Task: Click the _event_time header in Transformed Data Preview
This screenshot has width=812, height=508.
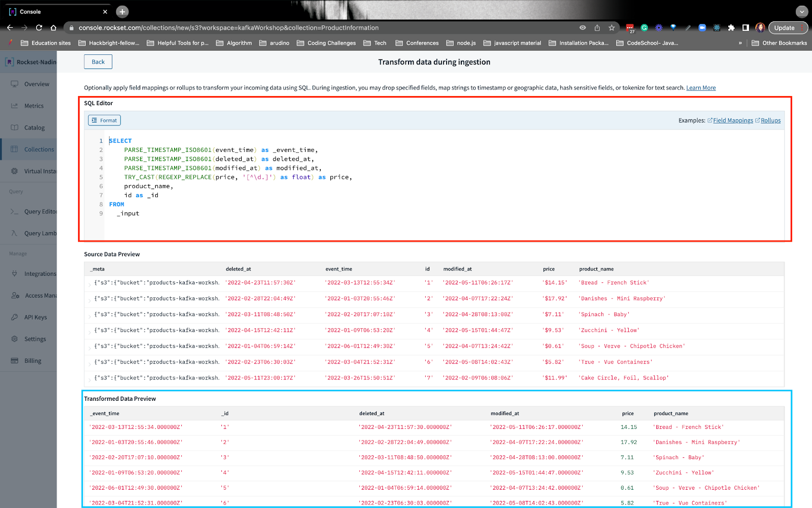Action: [105, 414]
